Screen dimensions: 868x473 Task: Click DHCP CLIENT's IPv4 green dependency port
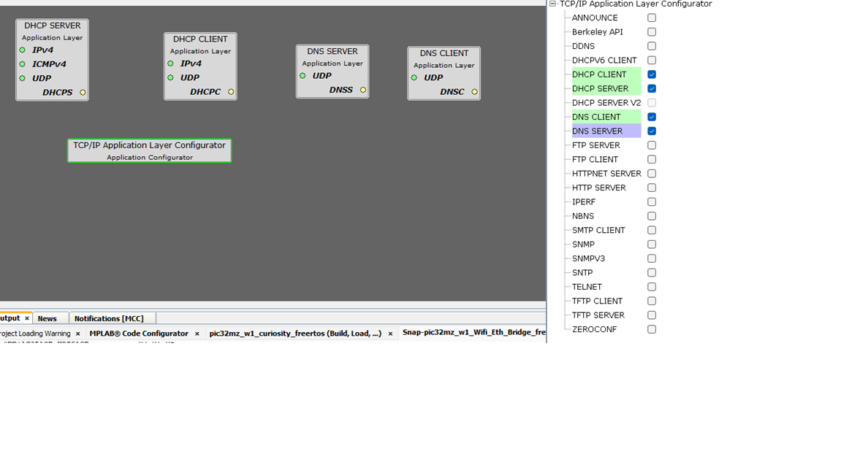coord(170,64)
